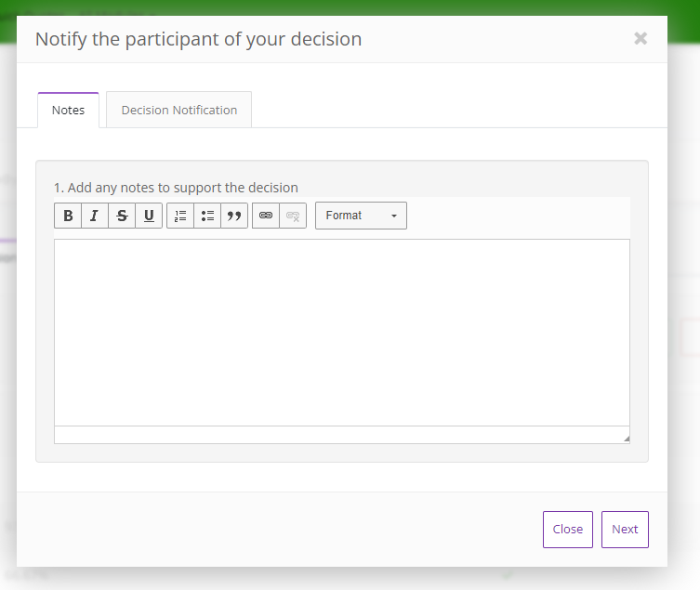Insert a hyperlink using the link icon
The width and height of the screenshot is (700, 590).
click(266, 216)
